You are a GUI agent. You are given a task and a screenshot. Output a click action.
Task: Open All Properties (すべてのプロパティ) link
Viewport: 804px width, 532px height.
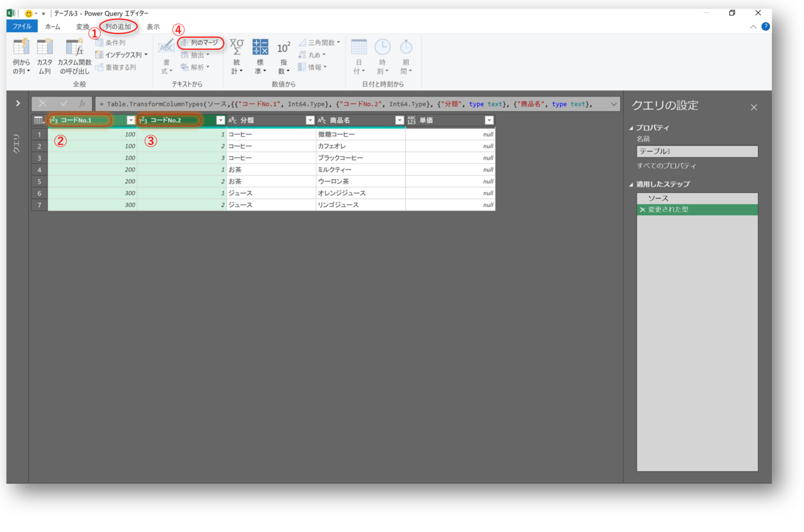click(667, 165)
